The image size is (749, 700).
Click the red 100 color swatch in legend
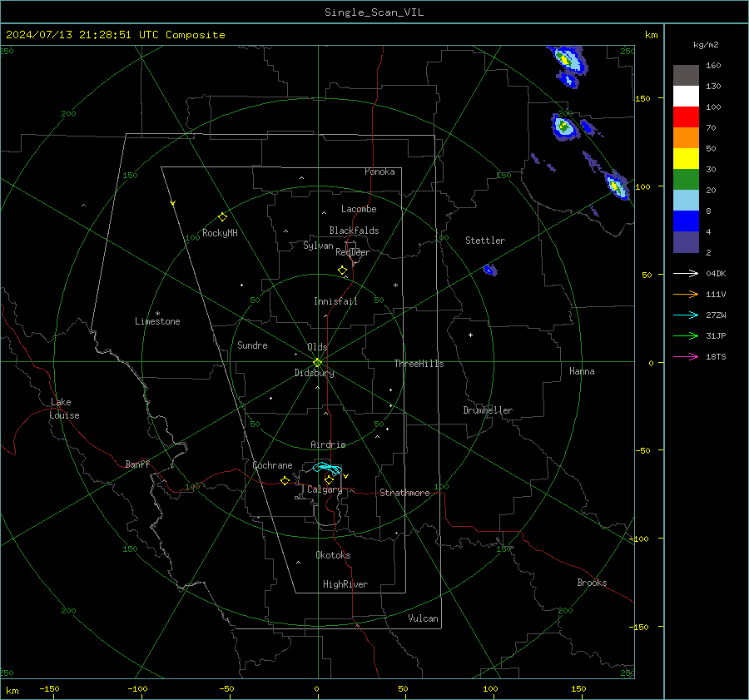(x=686, y=117)
